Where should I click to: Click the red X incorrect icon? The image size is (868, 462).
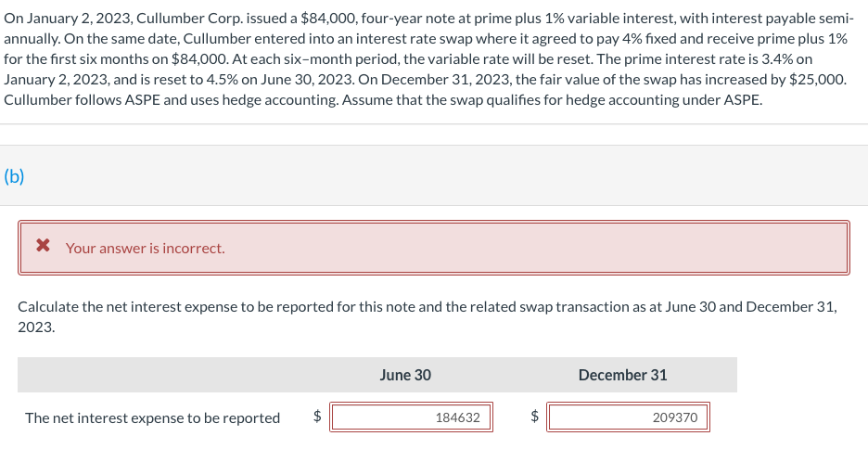[42, 247]
